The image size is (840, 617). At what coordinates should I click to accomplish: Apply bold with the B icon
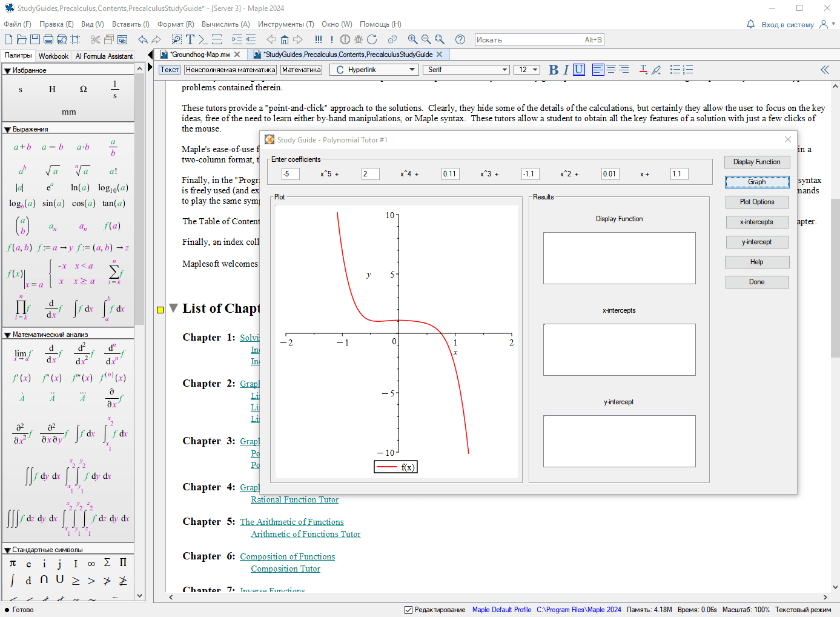(554, 70)
